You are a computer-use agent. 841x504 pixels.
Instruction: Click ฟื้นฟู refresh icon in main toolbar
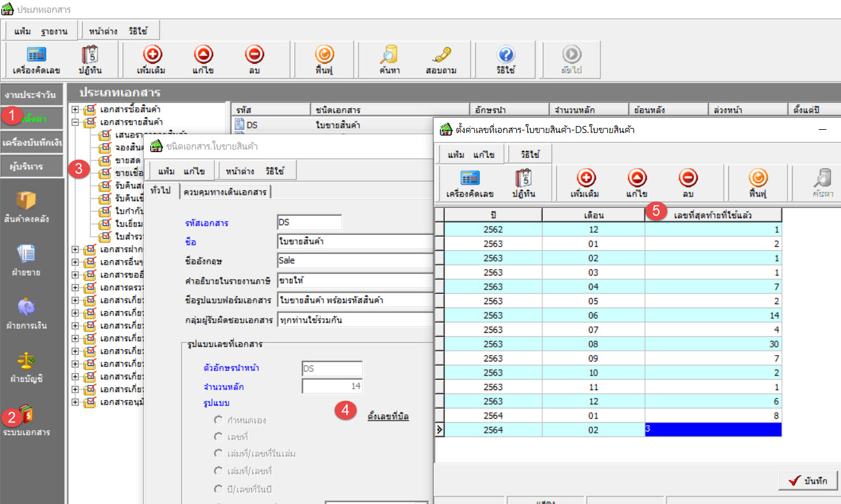point(324,55)
